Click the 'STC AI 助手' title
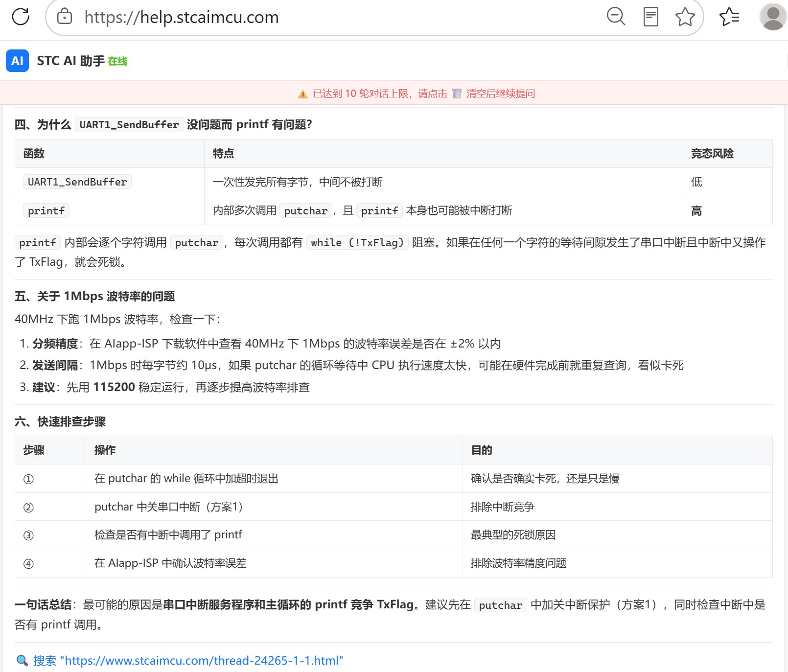Image resolution: width=788 pixels, height=672 pixels. coord(70,61)
